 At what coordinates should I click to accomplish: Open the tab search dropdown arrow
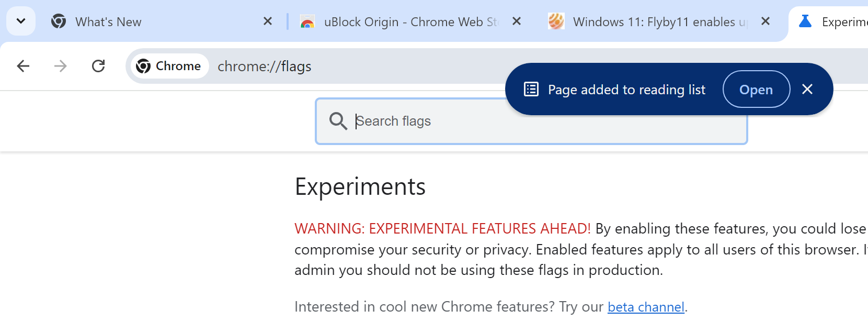pos(21,21)
